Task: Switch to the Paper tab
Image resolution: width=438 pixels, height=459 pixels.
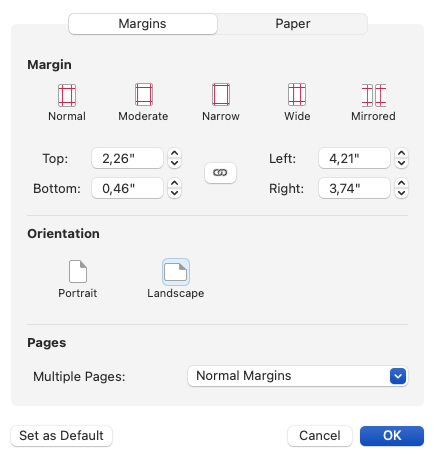Action: (292, 24)
